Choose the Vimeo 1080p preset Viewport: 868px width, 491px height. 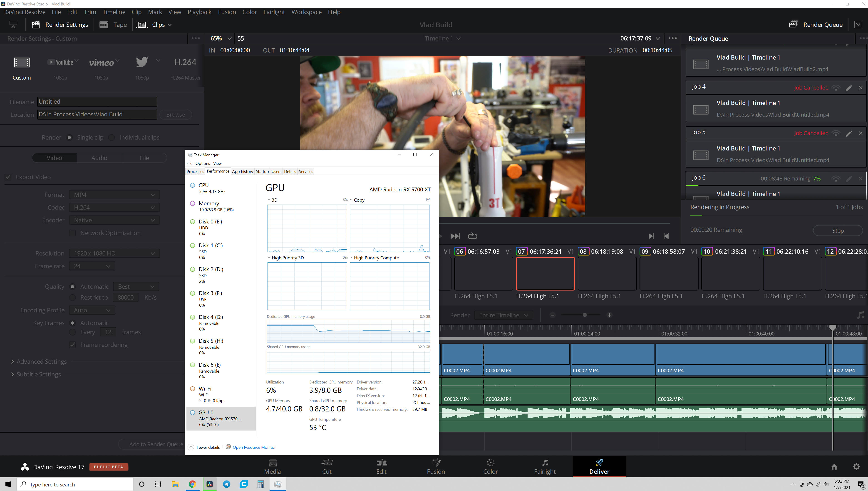[x=101, y=68]
